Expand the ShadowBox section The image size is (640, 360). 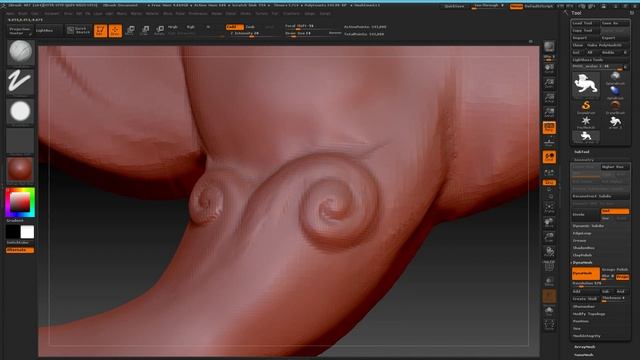coord(584,248)
